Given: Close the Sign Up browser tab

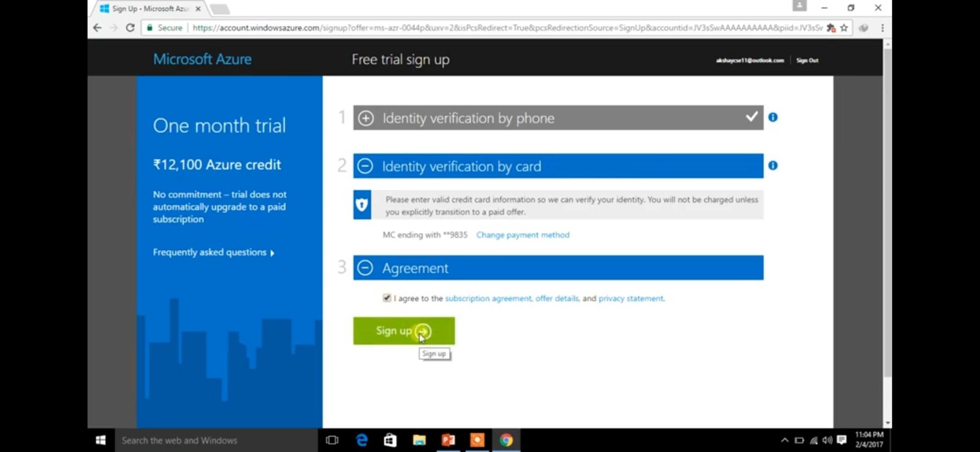Looking at the screenshot, I should click(198, 9).
